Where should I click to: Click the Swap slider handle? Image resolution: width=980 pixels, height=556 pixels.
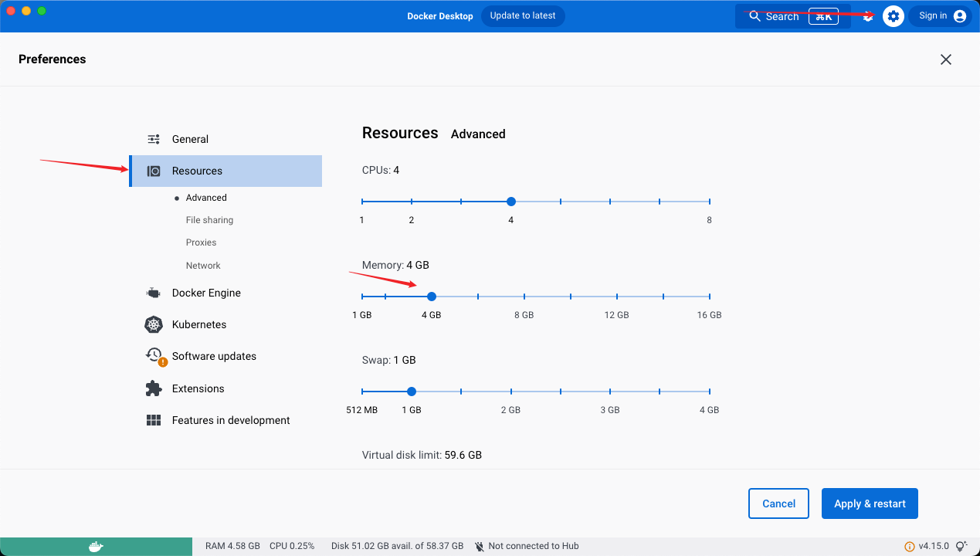[412, 392]
